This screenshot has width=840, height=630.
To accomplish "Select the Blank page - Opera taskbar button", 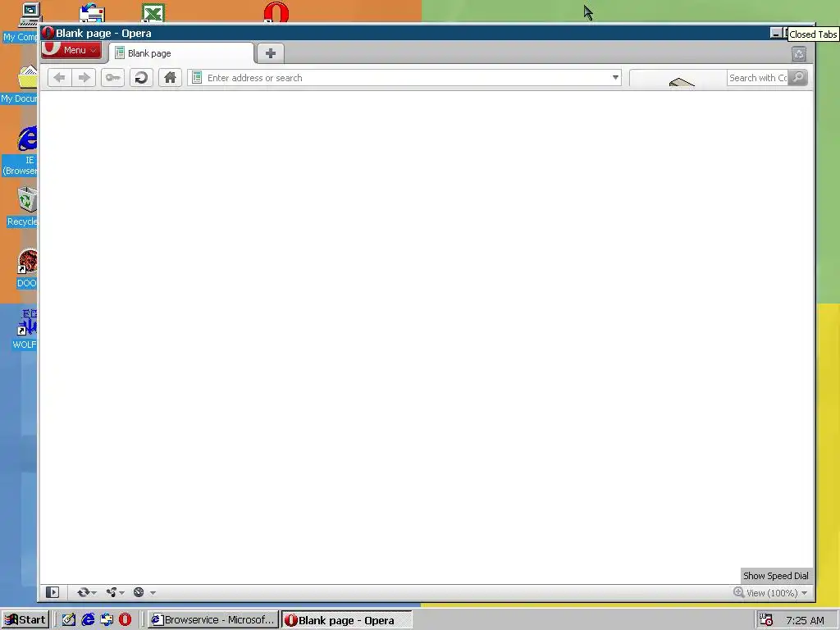I will coord(347,620).
